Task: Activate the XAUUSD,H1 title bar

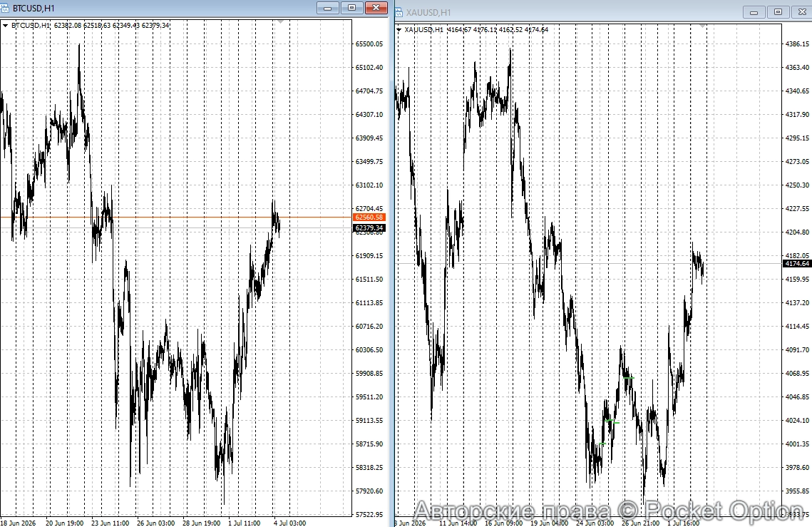Action: [569, 12]
